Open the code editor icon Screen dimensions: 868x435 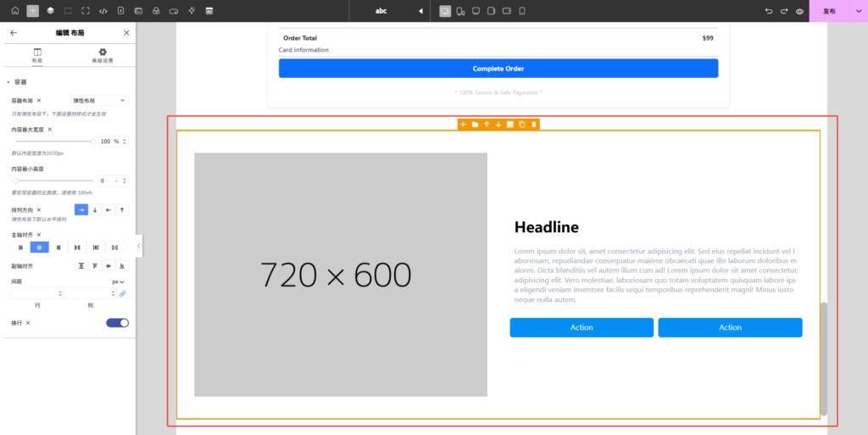(103, 11)
